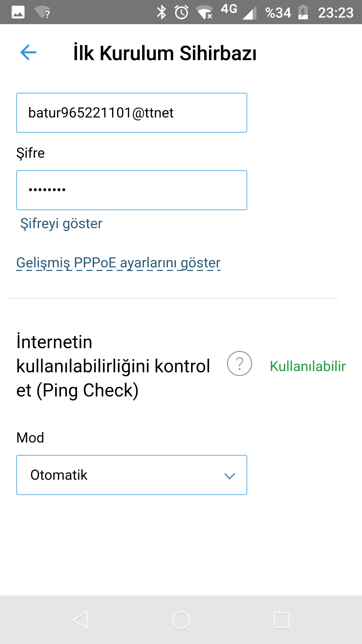Open the Mod dropdown showing Otomatik
This screenshot has height=644, width=362.
point(132,475)
